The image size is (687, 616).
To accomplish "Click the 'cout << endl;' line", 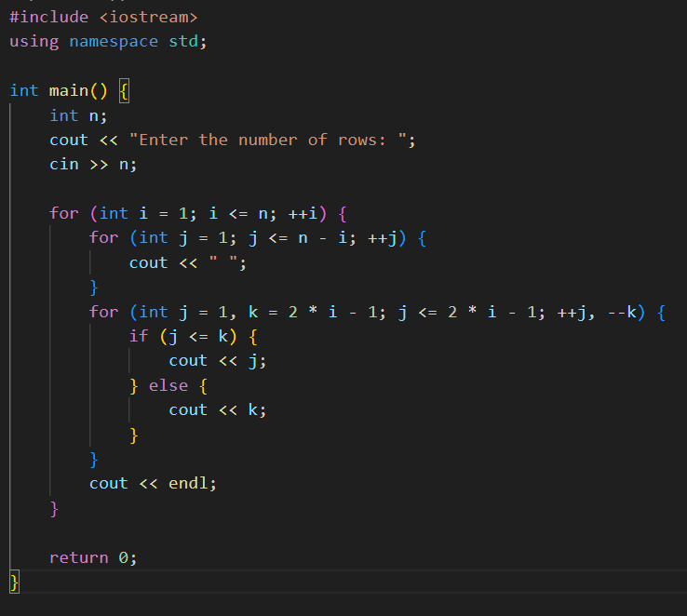I will click(153, 484).
